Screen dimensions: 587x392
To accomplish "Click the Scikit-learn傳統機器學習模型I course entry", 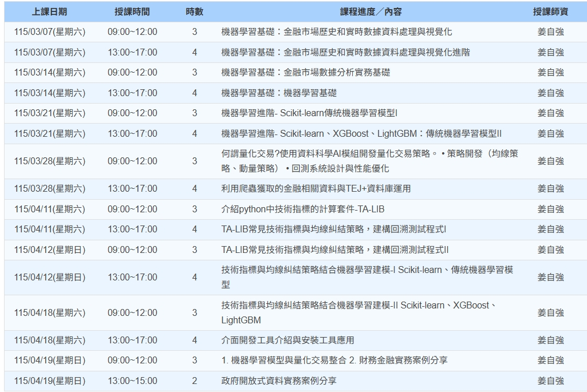I will click(x=309, y=113).
